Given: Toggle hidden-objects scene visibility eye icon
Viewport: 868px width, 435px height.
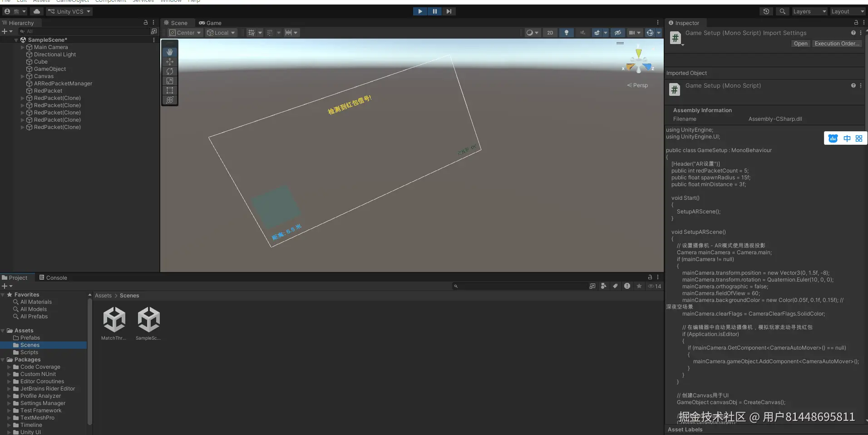Looking at the screenshot, I should (x=617, y=33).
